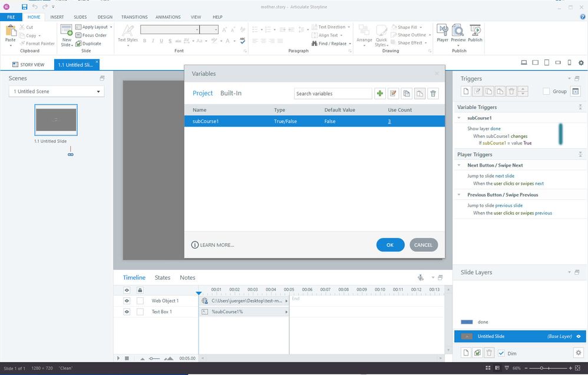This screenshot has height=375, width=588.
Task: Check the Group triggers checkbox
Action: coord(546,91)
